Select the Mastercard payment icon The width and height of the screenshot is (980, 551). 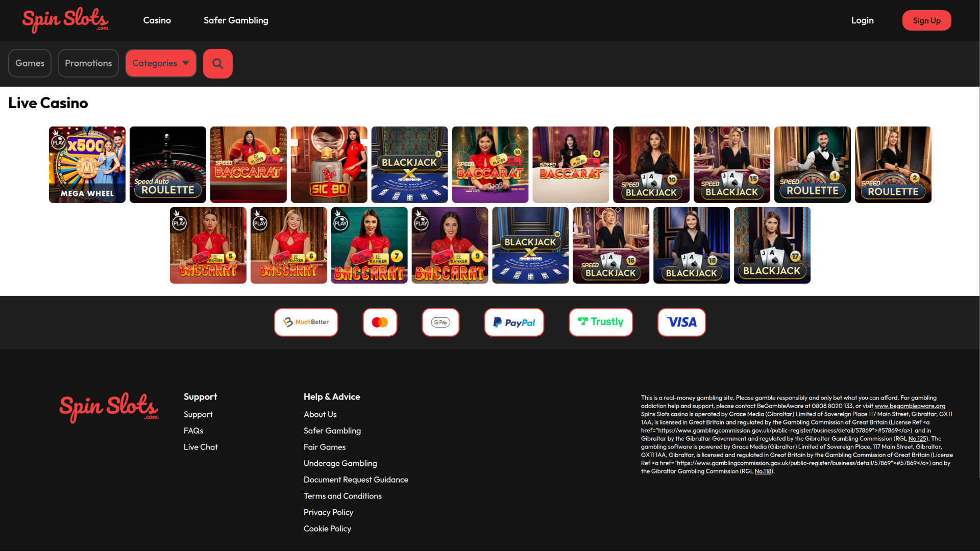380,322
